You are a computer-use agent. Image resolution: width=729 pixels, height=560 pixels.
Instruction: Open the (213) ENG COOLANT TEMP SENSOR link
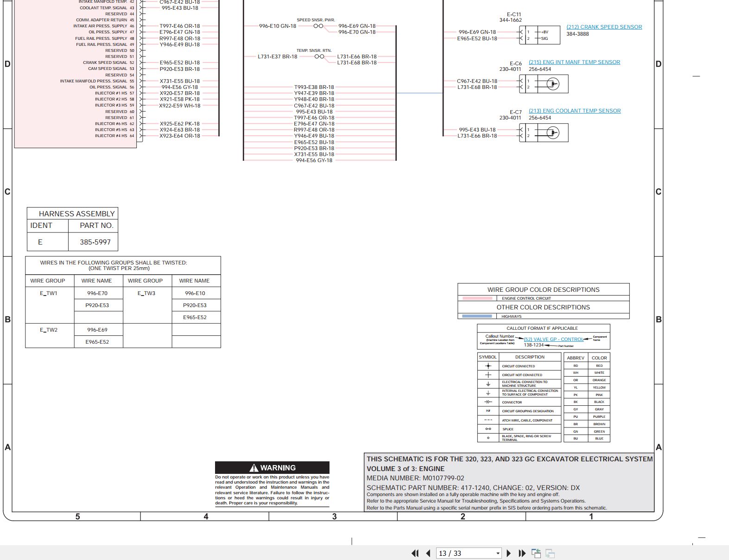click(x=575, y=111)
